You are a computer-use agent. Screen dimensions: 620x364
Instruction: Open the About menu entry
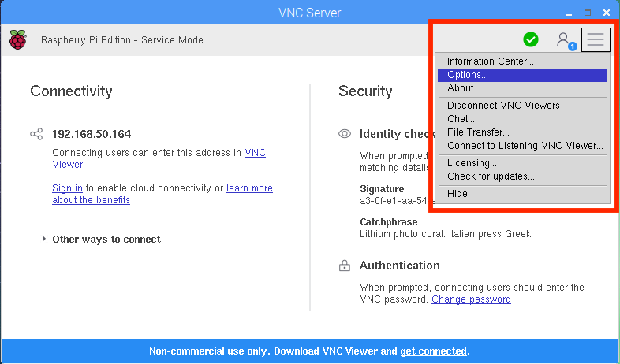click(x=522, y=88)
